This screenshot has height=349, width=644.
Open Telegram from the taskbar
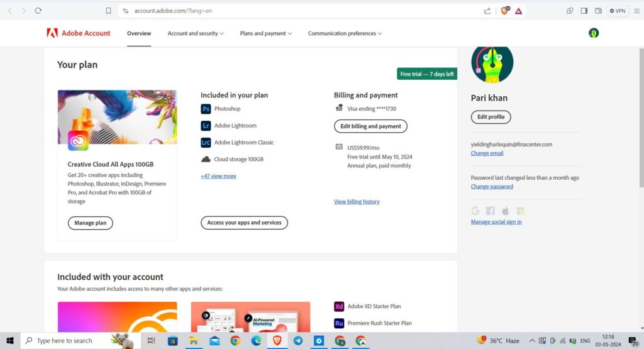pos(298,341)
